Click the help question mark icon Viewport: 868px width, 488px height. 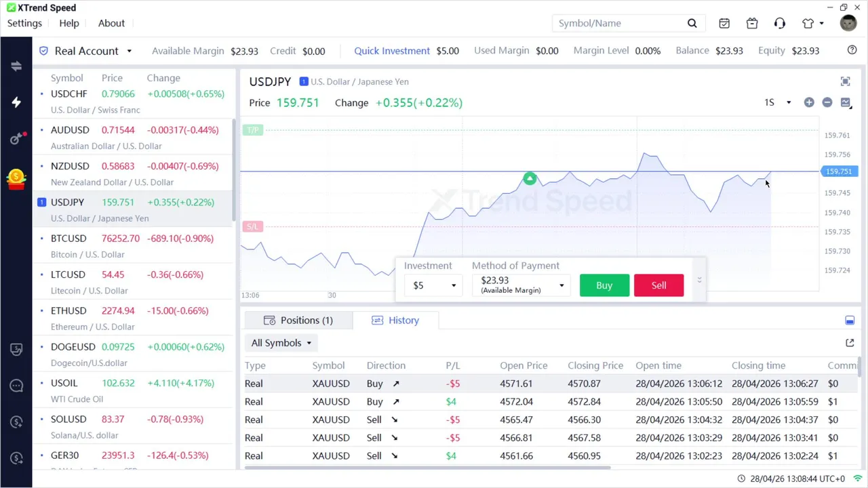coord(852,50)
